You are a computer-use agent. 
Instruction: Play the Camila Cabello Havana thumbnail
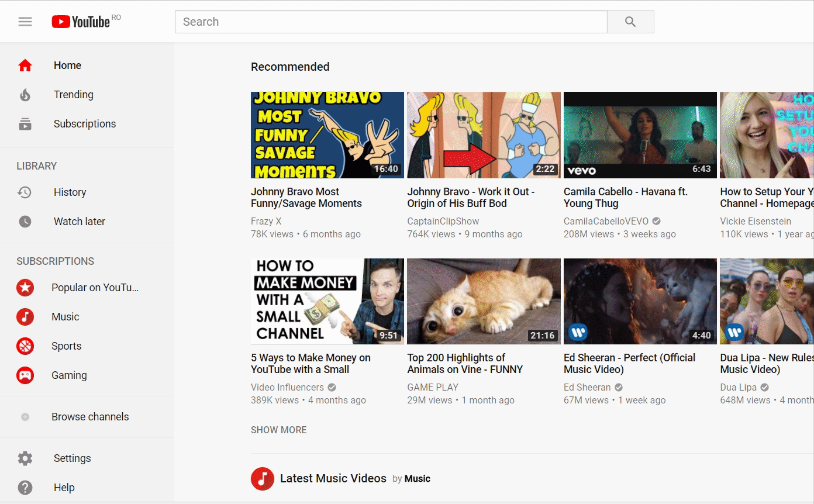[x=640, y=135]
